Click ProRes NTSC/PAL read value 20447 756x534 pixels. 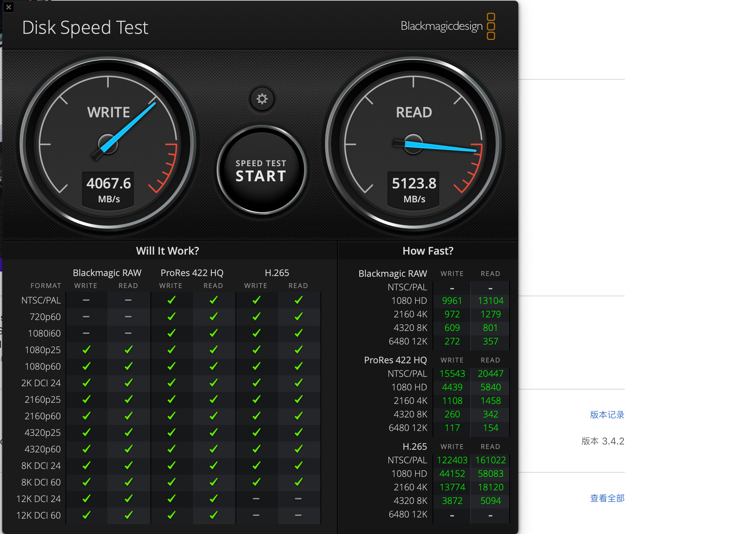[490, 374]
